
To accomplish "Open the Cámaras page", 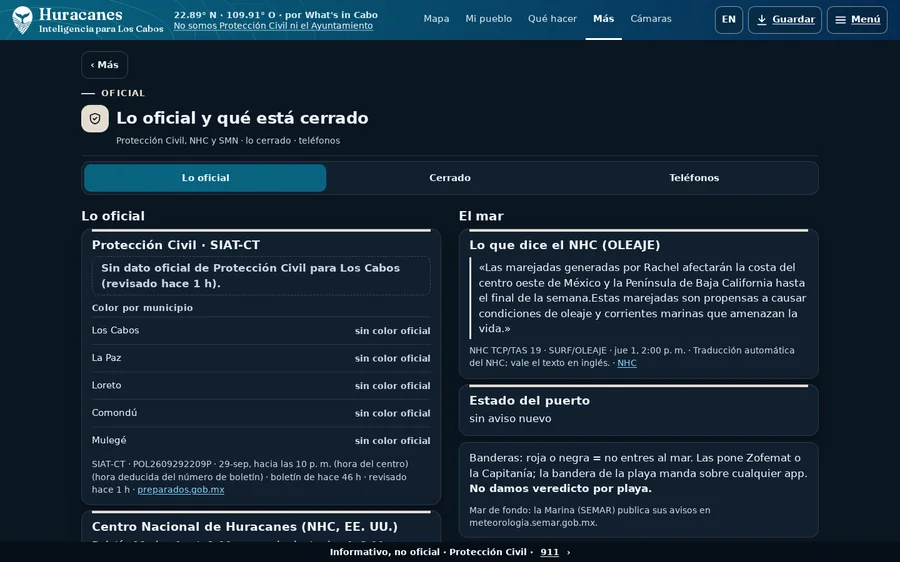I will 651,19.
